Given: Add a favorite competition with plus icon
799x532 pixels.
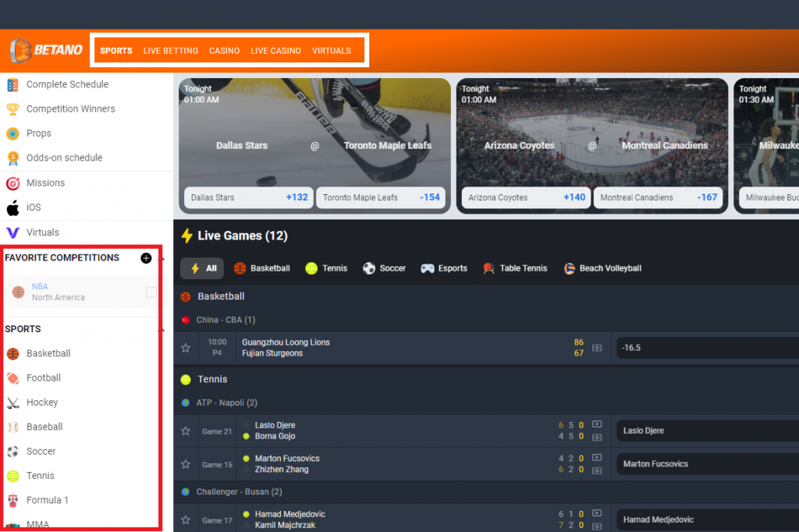Looking at the screenshot, I should click(146, 258).
